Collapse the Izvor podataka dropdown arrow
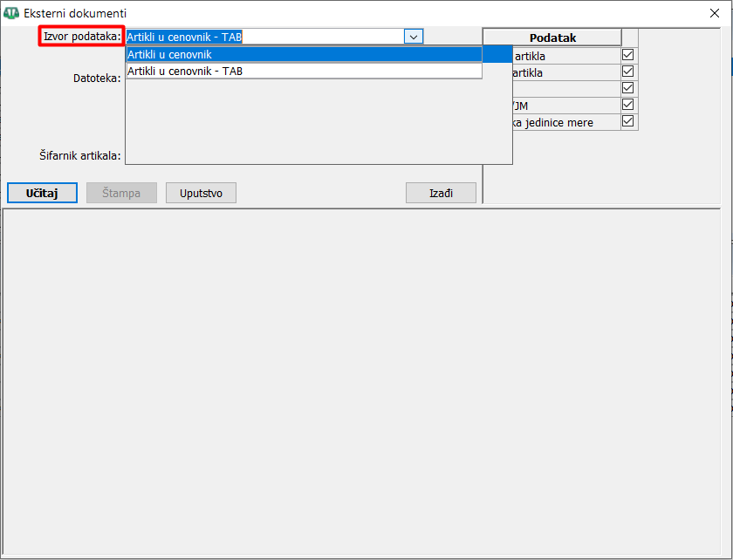 click(x=414, y=37)
